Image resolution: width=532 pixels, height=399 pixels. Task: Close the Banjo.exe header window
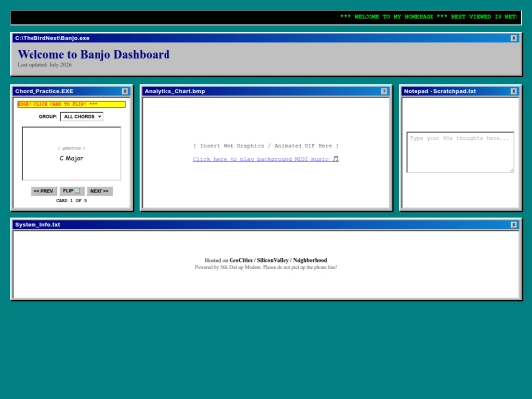tap(514, 38)
